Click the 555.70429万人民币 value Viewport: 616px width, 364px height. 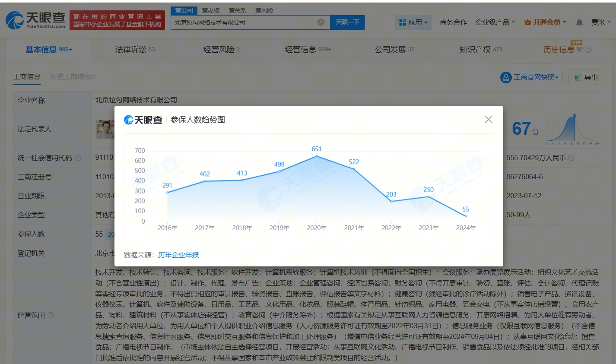(536, 158)
